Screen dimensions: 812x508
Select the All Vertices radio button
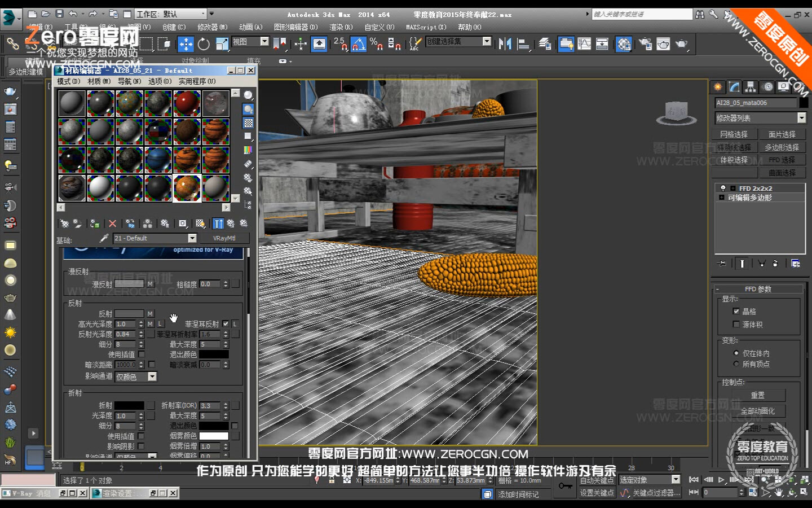click(x=736, y=364)
